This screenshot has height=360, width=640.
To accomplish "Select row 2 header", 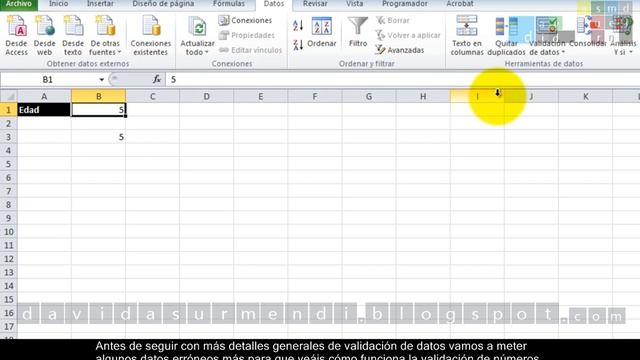I will [9, 123].
